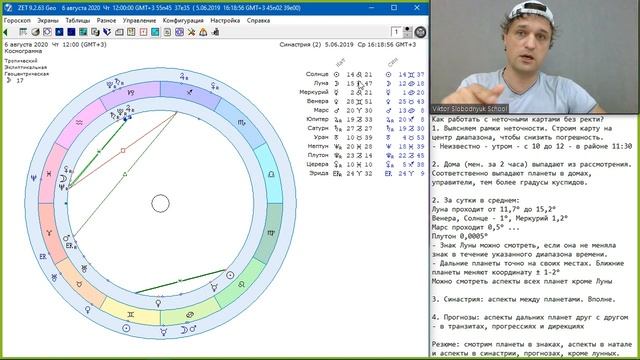Click the Венера row label
640x360 pixels.
pos(318,101)
